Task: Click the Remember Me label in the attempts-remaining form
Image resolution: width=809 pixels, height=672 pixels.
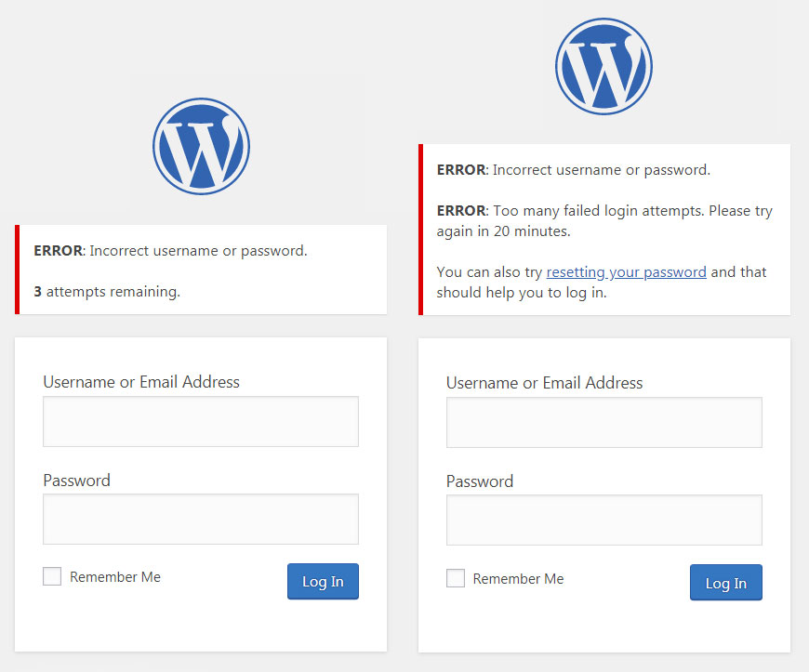Action: click(115, 577)
